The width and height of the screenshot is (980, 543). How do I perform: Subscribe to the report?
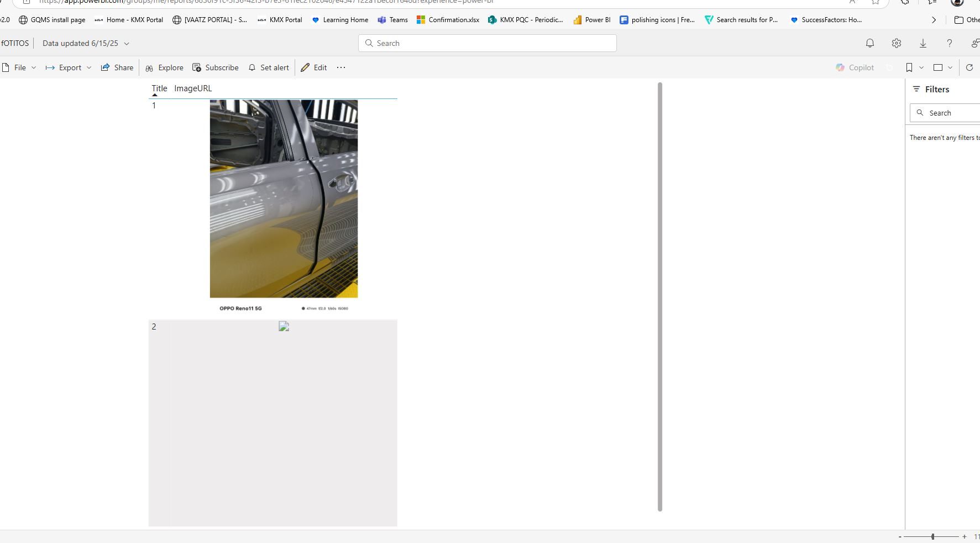[216, 67]
